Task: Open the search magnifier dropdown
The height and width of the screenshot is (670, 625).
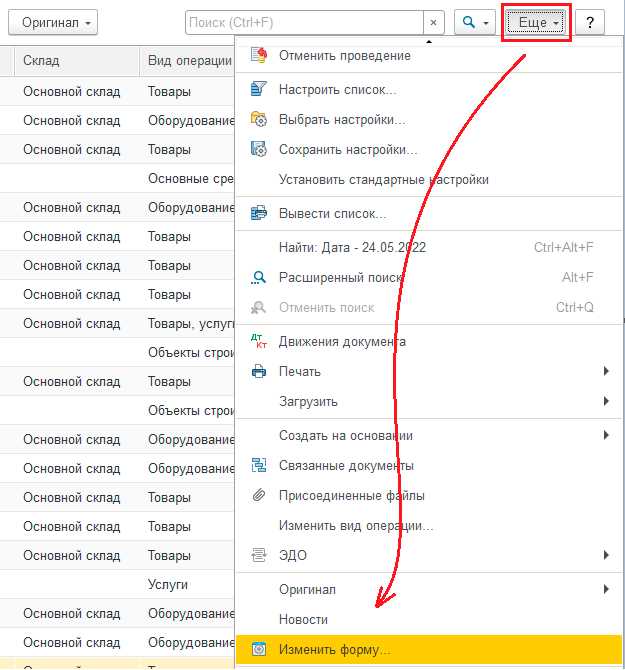Action: (475, 22)
